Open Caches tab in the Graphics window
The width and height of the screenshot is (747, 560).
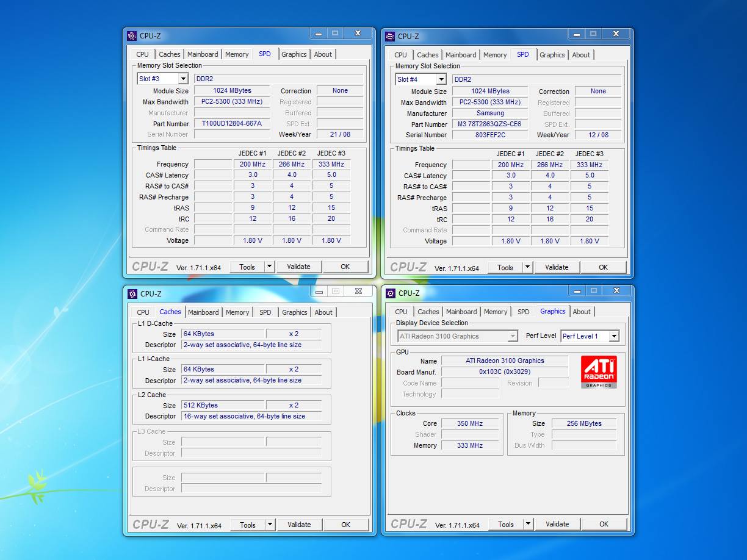coord(428,312)
